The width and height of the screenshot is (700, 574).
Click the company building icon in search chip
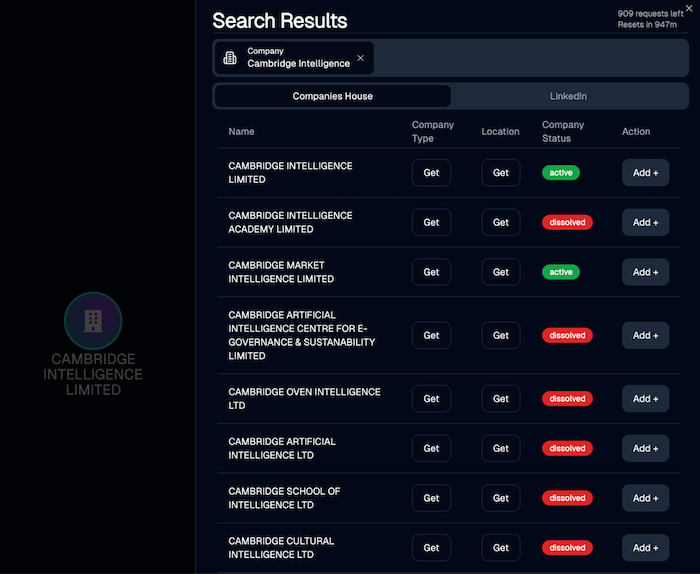(x=230, y=58)
